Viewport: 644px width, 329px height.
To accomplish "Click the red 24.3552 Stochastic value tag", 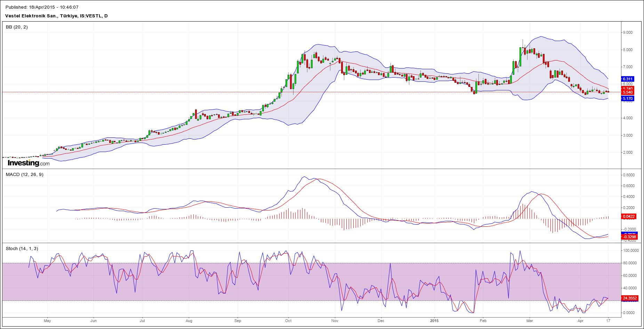I will tap(629, 298).
